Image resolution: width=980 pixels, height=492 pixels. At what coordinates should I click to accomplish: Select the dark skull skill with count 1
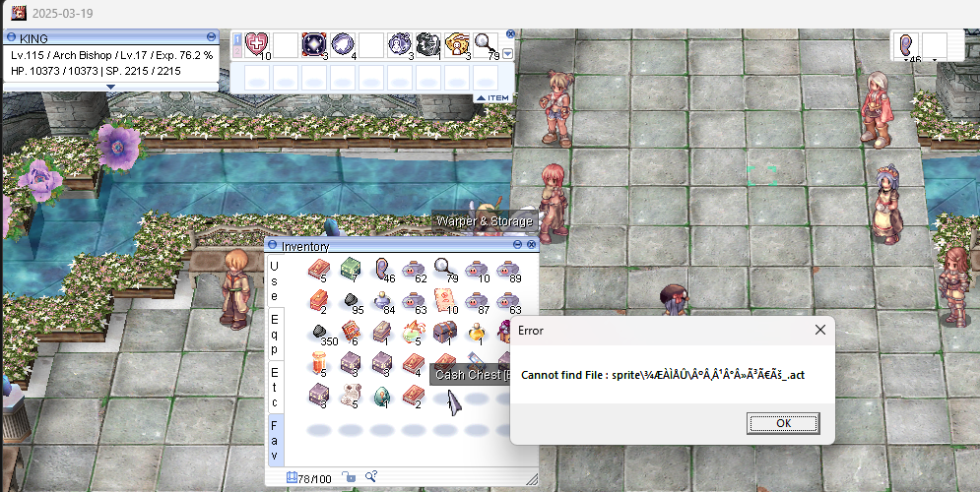coord(428,45)
